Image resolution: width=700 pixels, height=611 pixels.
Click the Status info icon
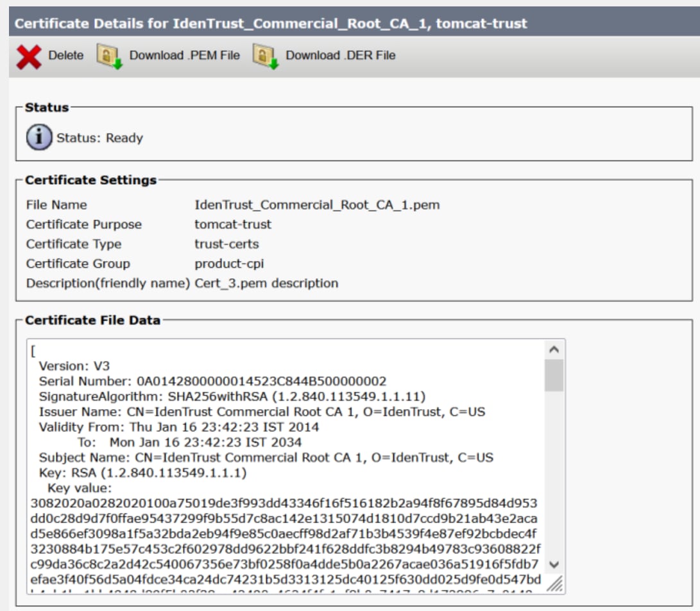click(39, 137)
